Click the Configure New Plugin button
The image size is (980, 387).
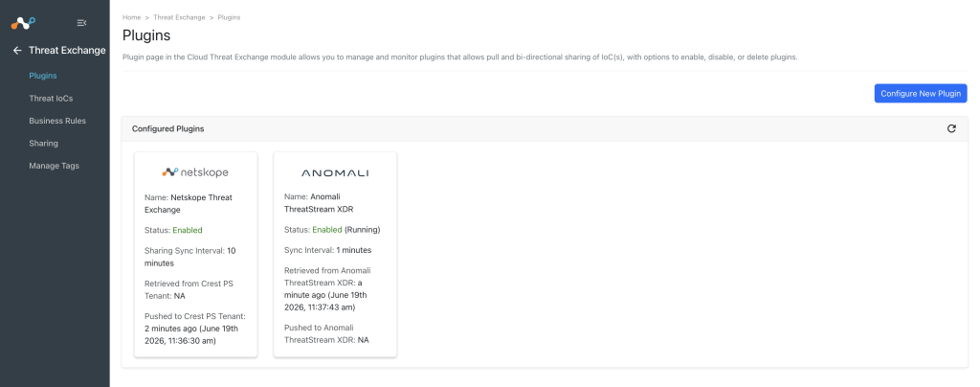point(921,93)
